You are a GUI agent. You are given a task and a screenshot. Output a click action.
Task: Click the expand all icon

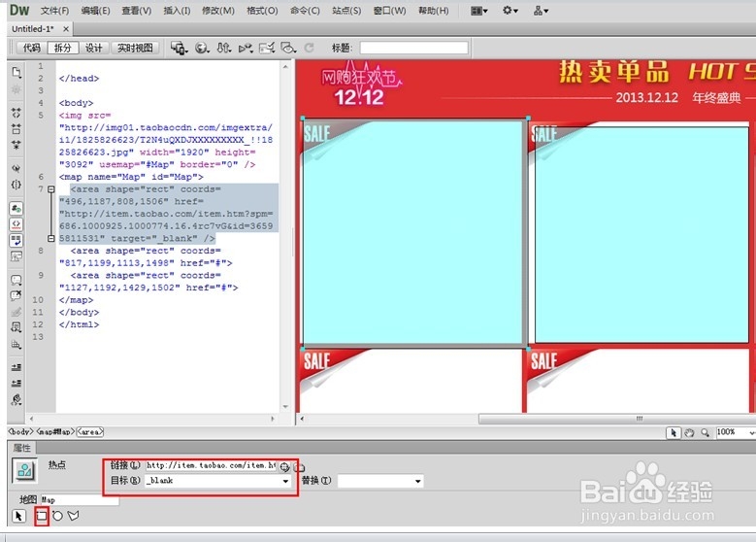[16, 145]
